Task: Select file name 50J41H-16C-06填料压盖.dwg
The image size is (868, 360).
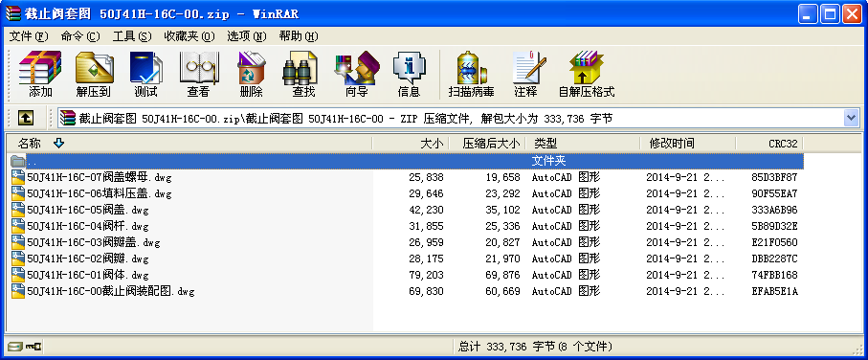Action: [x=100, y=193]
